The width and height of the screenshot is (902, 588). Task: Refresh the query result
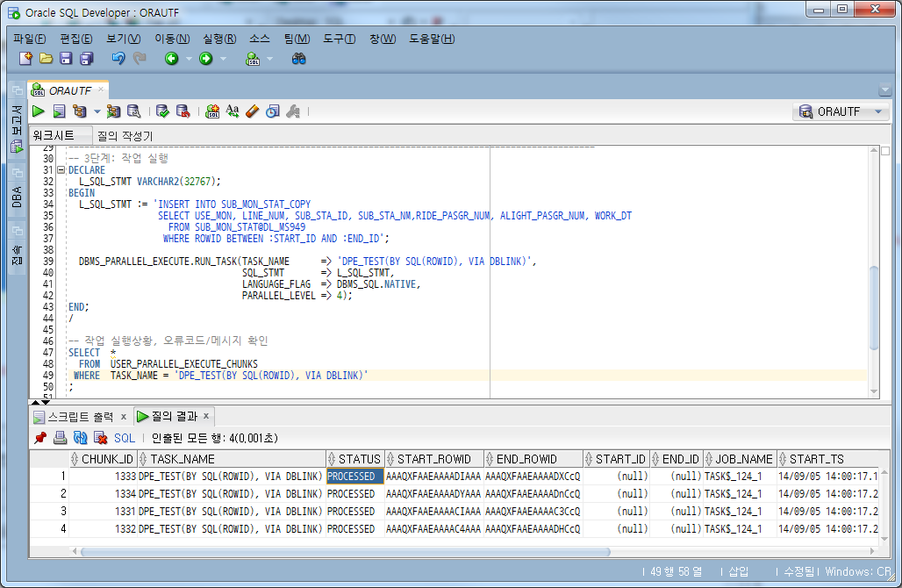click(80, 438)
